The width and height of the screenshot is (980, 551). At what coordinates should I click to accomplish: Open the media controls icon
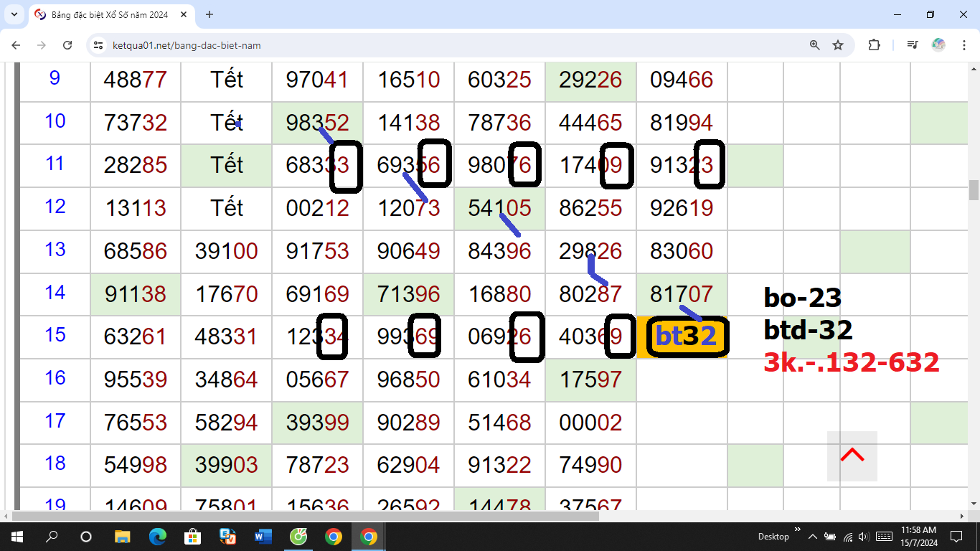pos(912,45)
